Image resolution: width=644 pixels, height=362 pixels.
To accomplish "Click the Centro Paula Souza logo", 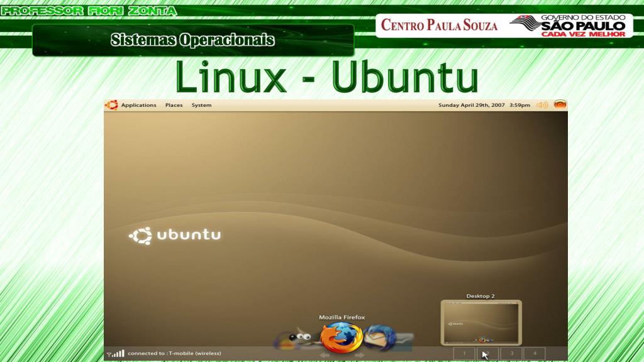I will click(x=439, y=25).
